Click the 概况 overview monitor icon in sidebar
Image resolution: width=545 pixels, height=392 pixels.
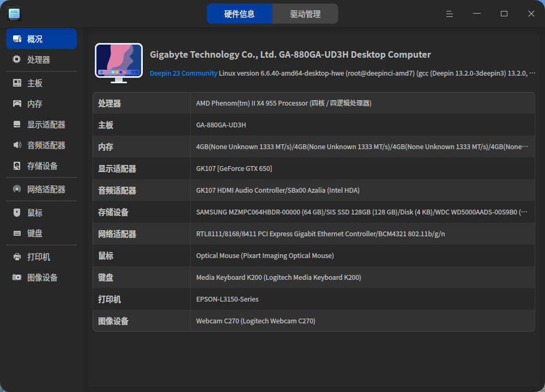point(17,39)
